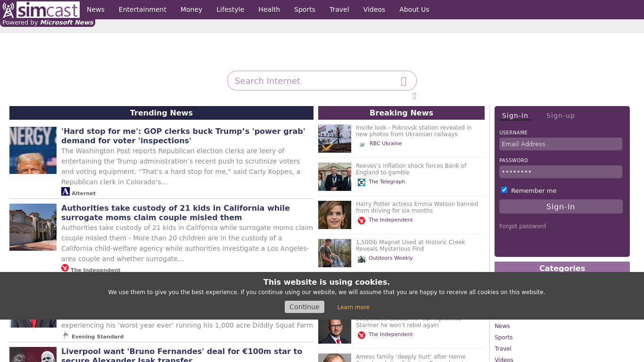Open the Health menu item

click(269, 9)
